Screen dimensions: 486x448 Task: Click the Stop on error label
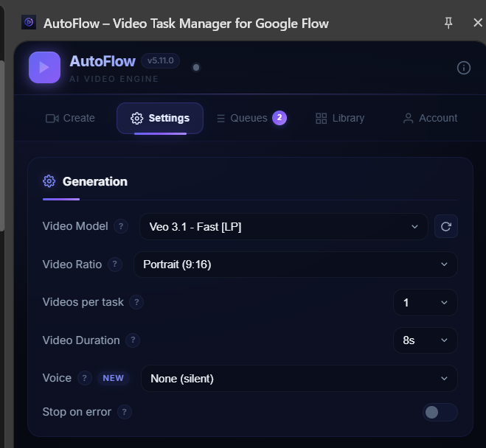point(77,412)
